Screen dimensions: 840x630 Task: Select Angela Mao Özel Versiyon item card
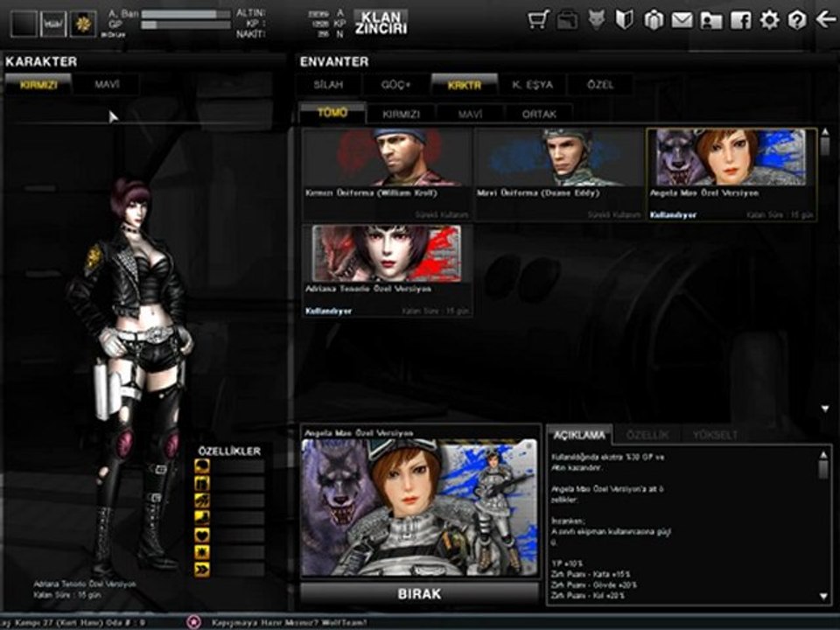coord(731,175)
